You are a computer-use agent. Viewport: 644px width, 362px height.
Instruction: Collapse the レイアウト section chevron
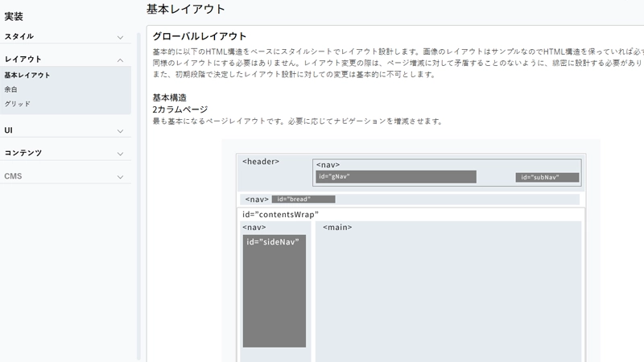[x=120, y=60]
